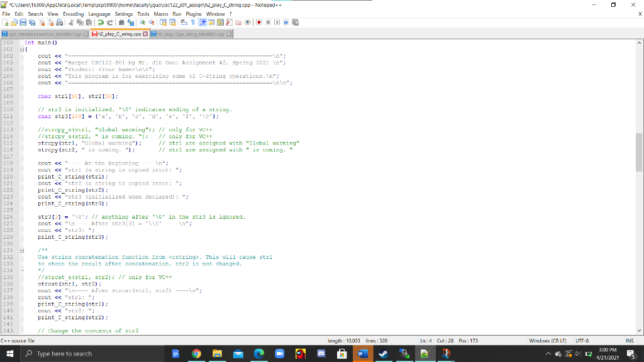The width and height of the screenshot is (644, 362).
Task: Click the scroll up arrow of editor
Action: click(x=639, y=43)
